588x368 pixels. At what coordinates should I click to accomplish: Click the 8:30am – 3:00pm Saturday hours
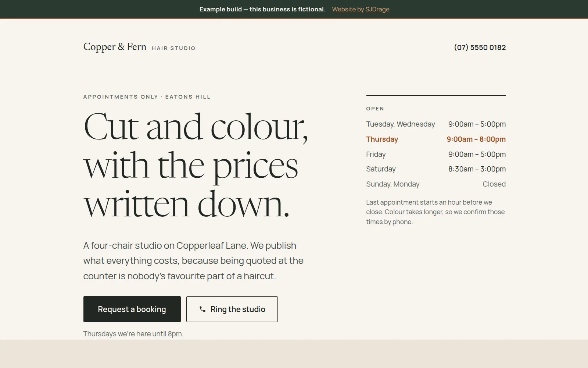(x=477, y=169)
